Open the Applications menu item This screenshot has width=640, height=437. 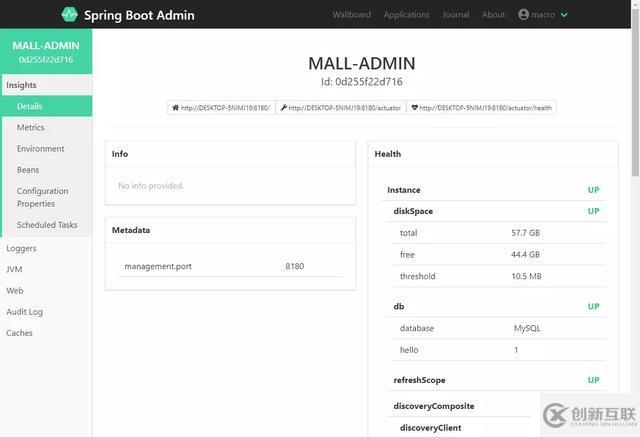point(407,15)
